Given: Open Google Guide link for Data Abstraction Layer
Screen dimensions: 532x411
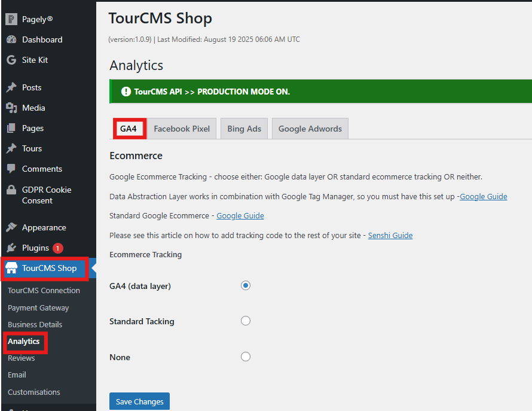Looking at the screenshot, I should 483,196.
